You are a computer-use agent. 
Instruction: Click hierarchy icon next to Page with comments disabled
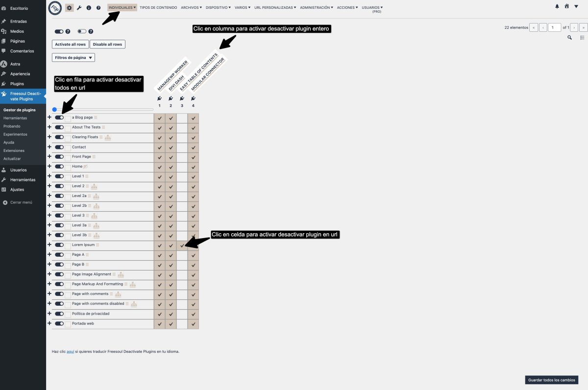(x=134, y=304)
